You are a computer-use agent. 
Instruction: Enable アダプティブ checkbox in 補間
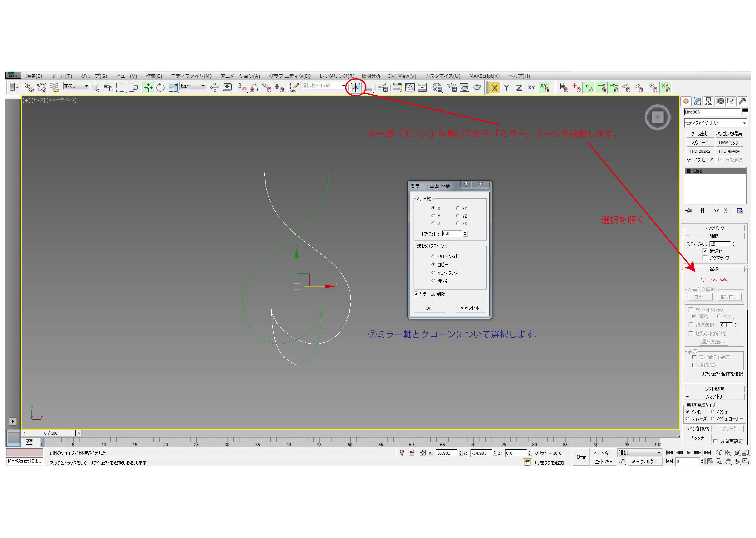pyautogui.click(x=705, y=258)
